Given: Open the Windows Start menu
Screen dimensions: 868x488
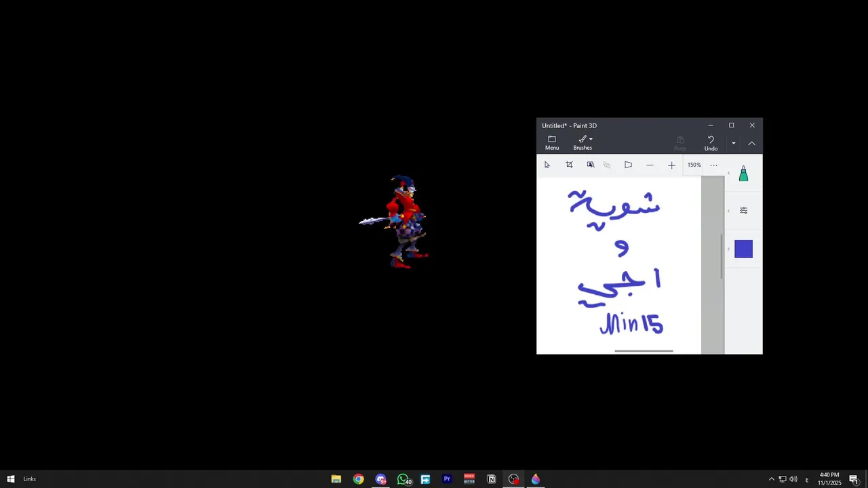Looking at the screenshot, I should click(11, 479).
